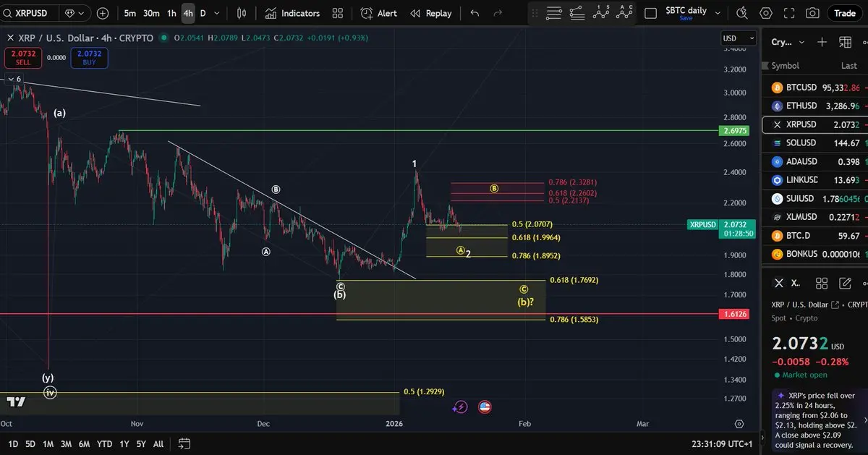Open chart settings hexagon gear icon
Screen dimensions: 868x455
pos(766,13)
